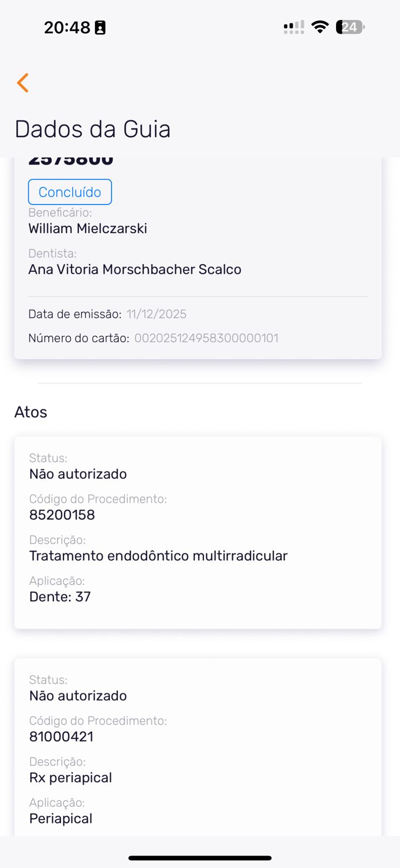Tap the Dados da Guia page title

point(93,129)
